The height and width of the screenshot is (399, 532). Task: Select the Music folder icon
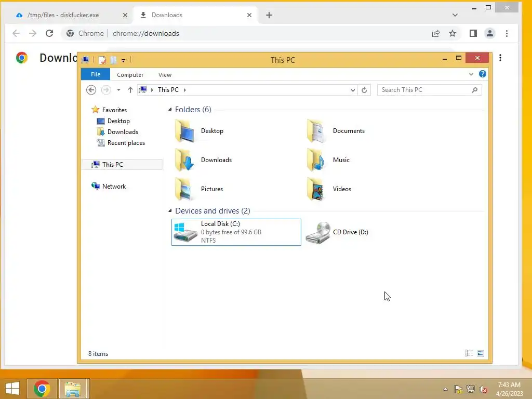point(316,160)
